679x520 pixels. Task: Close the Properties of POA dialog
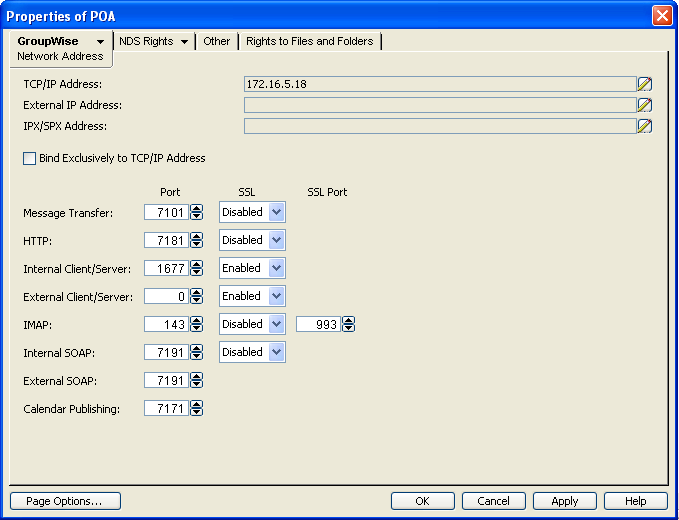pos(662,16)
